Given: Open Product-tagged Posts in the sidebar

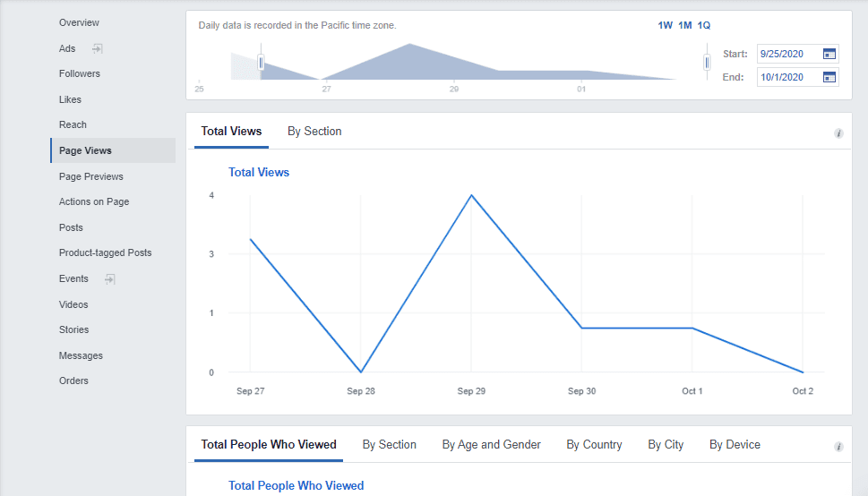Looking at the screenshot, I should click(105, 253).
